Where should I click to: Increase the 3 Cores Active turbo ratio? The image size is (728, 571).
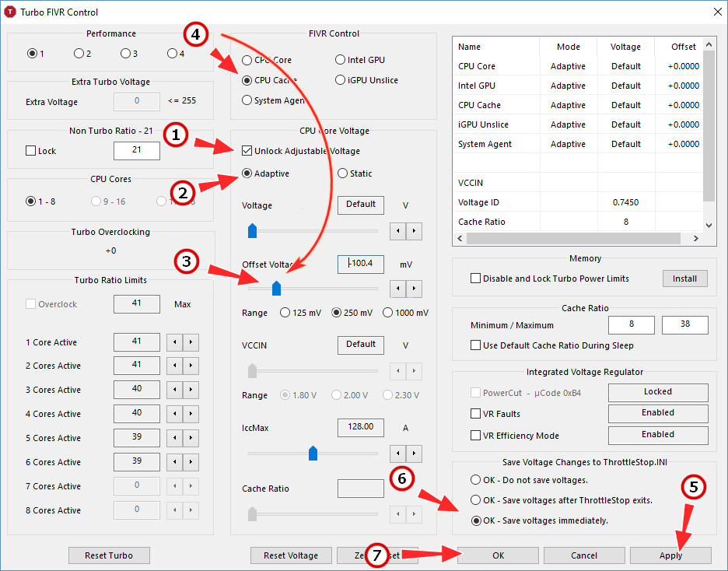coord(191,390)
